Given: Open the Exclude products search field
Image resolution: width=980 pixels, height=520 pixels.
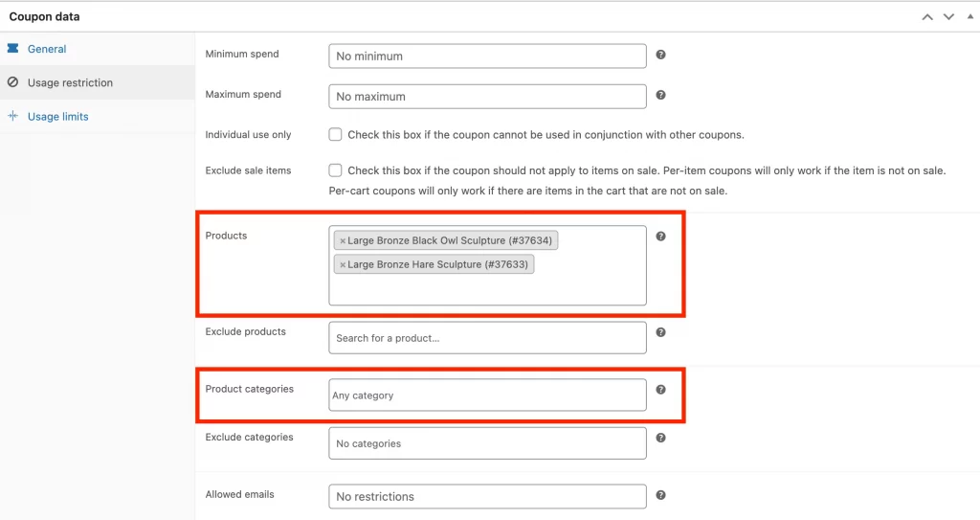Looking at the screenshot, I should [487, 338].
